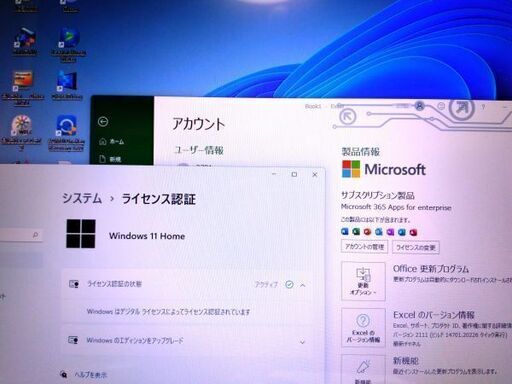512x384 pixels.
Task: Click the Settings search box
Action: 21,235
